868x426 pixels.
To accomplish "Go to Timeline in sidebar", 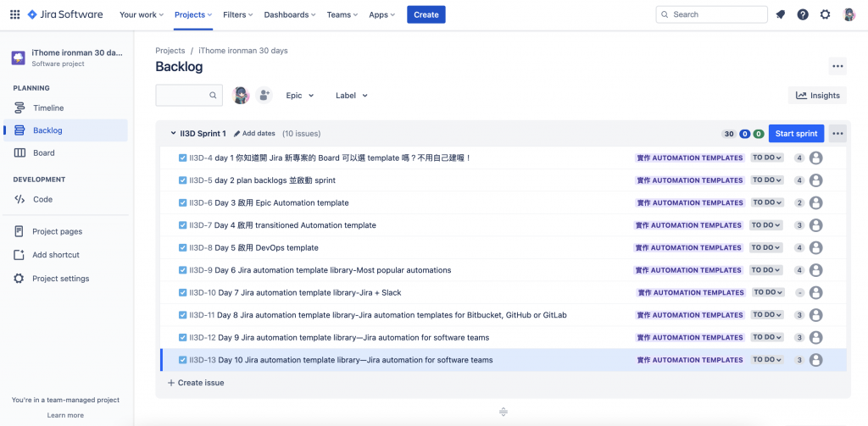I will point(65,108).
